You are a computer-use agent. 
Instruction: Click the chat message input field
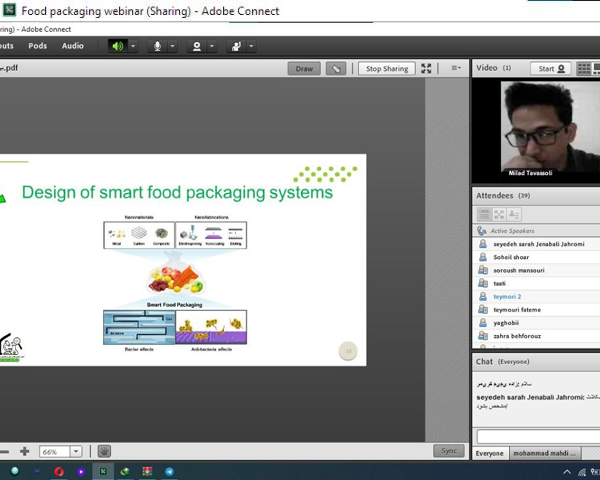tap(536, 436)
